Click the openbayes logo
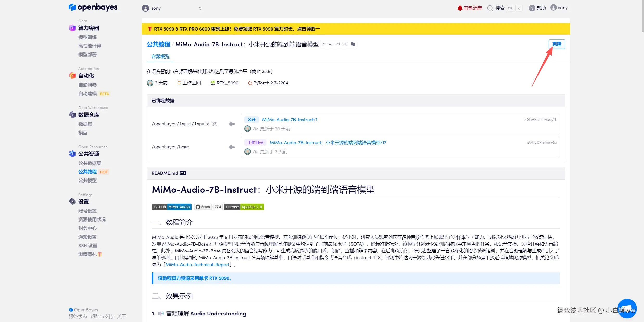The width and height of the screenshot is (644, 322). (x=93, y=7)
